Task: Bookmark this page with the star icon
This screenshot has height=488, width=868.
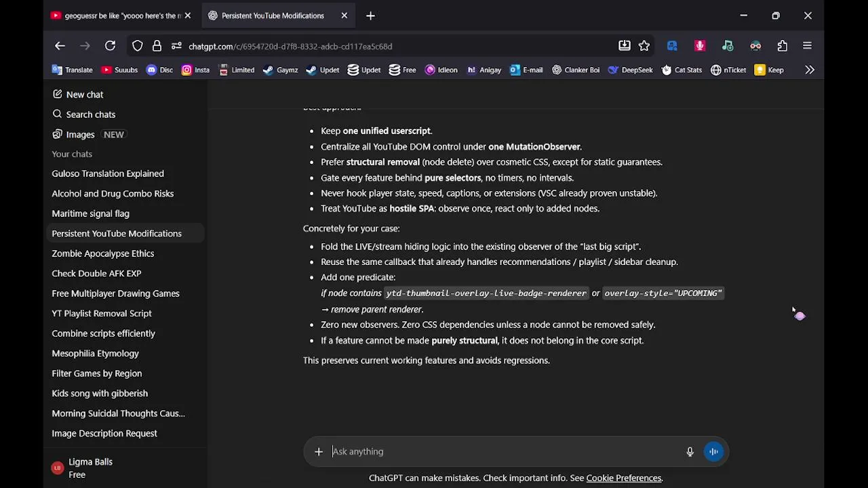Action: pyautogui.click(x=644, y=46)
